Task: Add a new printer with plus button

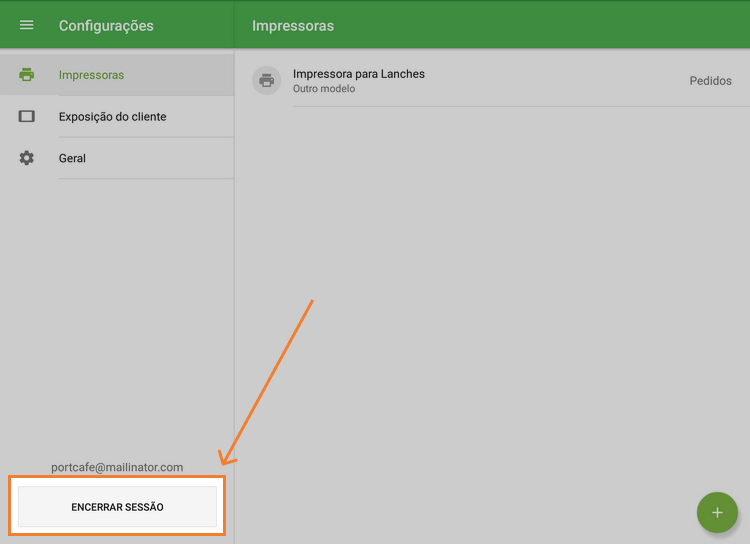Action: 716,512
